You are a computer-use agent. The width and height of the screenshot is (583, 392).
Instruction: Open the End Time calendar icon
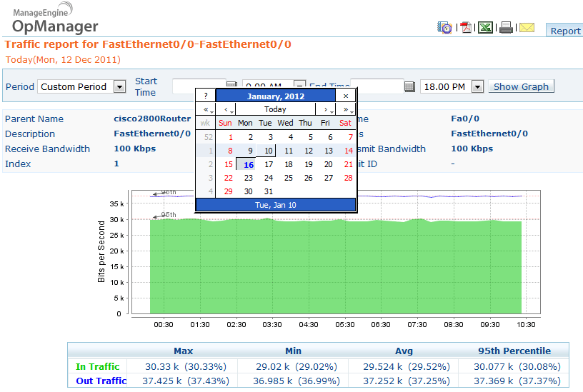[409, 86]
